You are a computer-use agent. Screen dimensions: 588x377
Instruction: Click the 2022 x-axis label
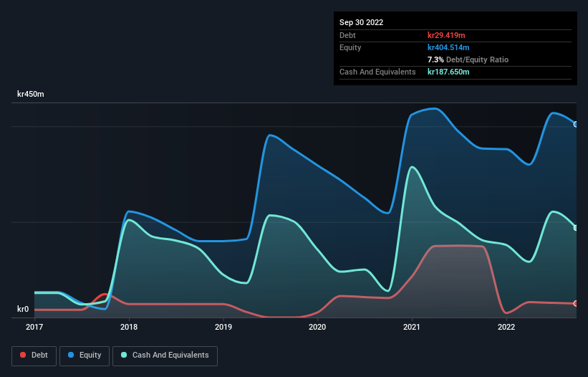(x=506, y=327)
